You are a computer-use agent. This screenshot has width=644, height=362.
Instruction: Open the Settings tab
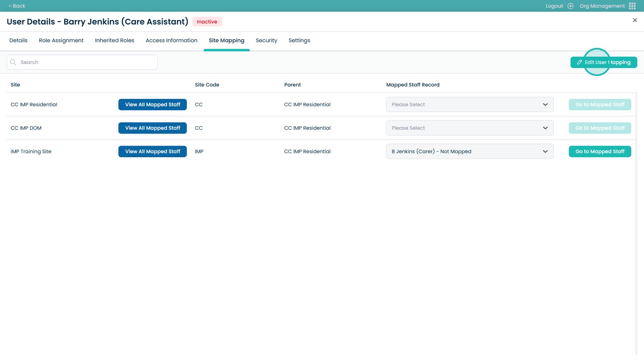pos(299,41)
